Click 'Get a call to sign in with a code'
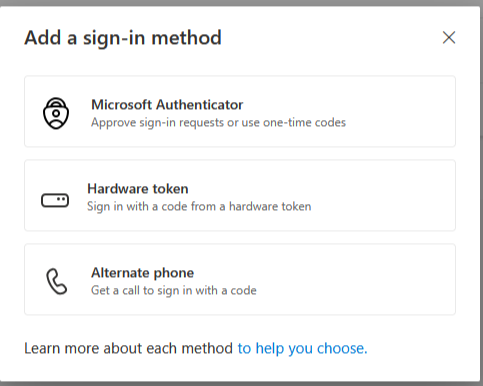This screenshot has width=483, height=386. (174, 291)
